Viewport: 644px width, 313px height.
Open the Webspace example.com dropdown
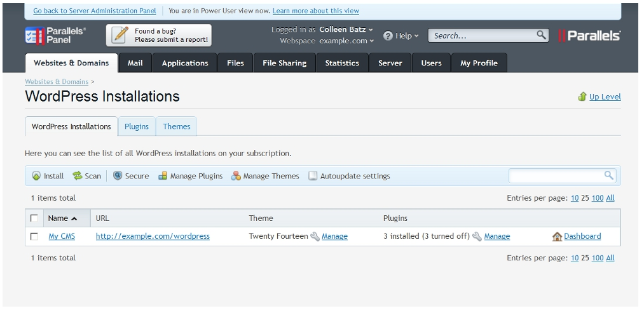[346, 41]
